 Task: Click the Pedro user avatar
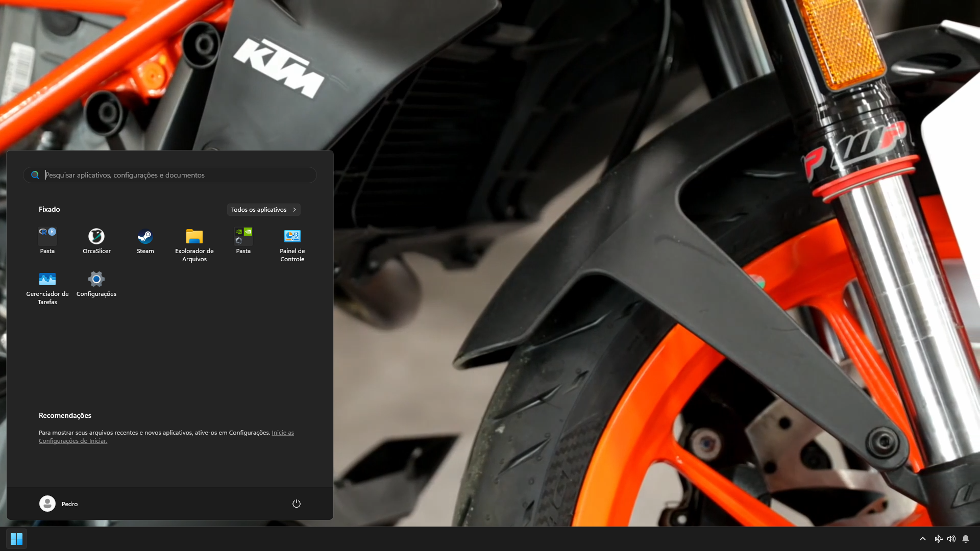click(47, 504)
